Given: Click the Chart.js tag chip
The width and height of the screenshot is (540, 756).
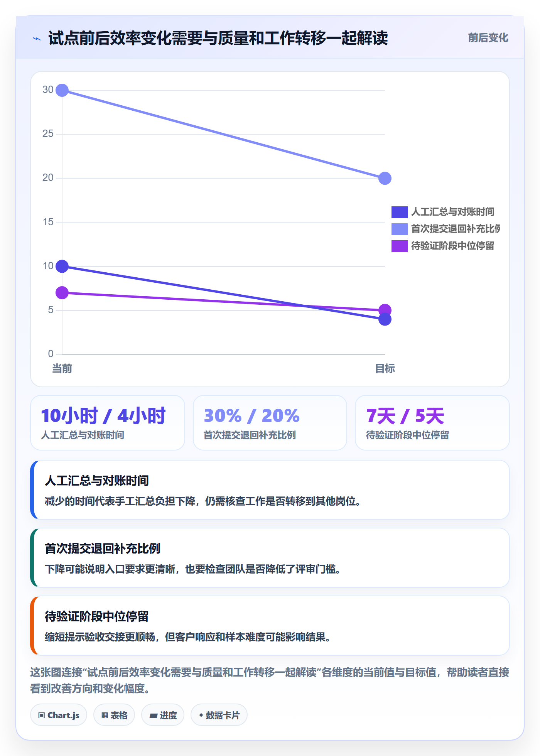Looking at the screenshot, I should (59, 715).
